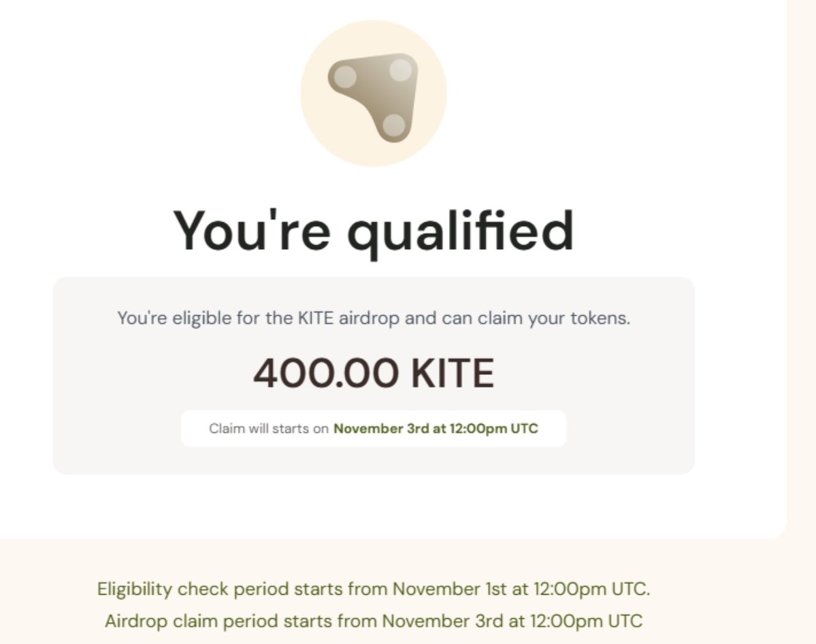
Task: Click "Claim will starts on" gray text
Action: click(269, 429)
